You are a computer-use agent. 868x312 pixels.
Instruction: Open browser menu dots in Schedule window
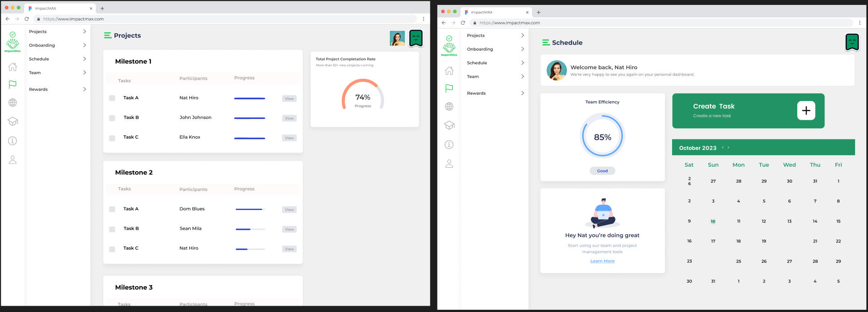[x=859, y=23]
